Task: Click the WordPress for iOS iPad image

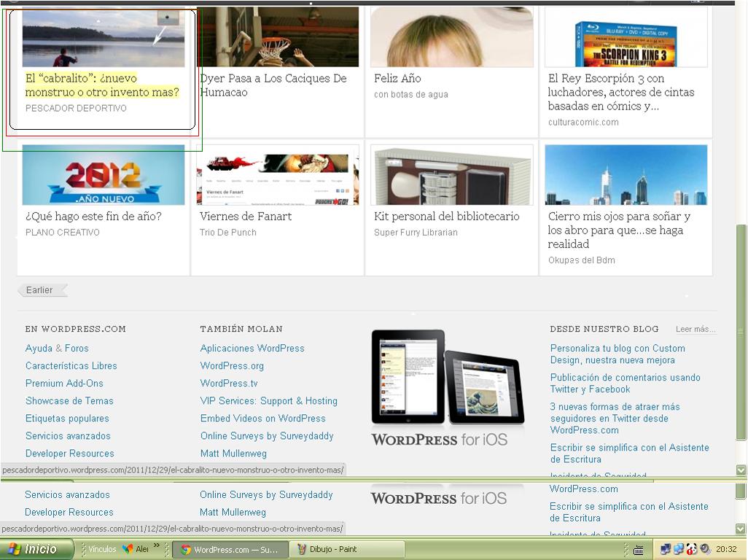Action: pyautogui.click(x=446, y=379)
